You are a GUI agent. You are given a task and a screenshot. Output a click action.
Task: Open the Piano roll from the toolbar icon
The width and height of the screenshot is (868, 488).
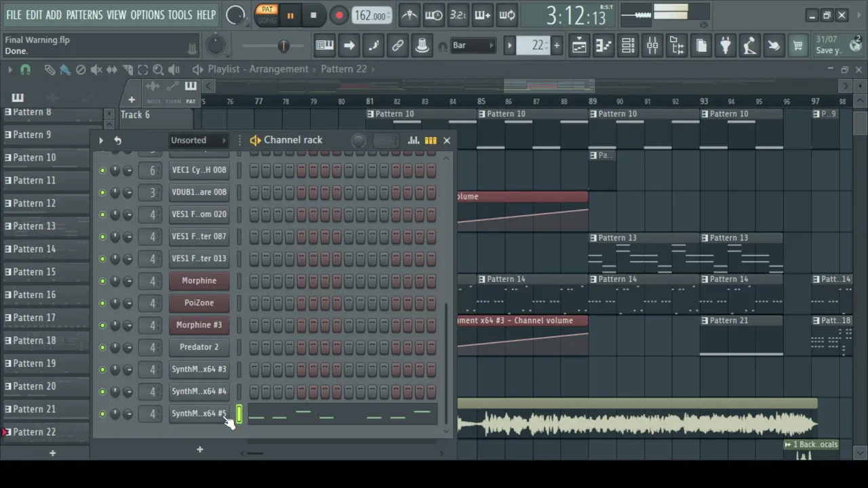point(604,46)
